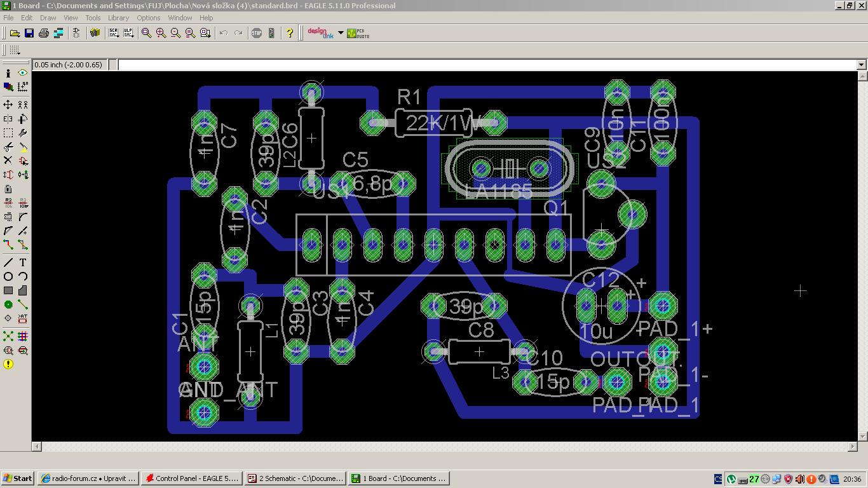
Task: Open the Tools menu
Action: pos(93,18)
